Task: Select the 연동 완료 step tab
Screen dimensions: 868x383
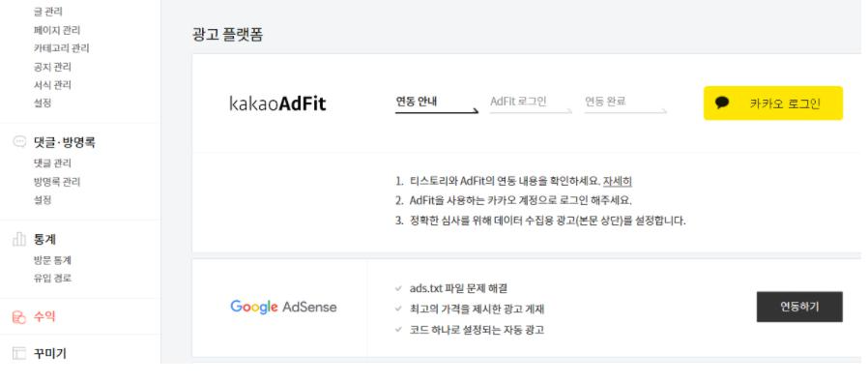Action: click(625, 103)
